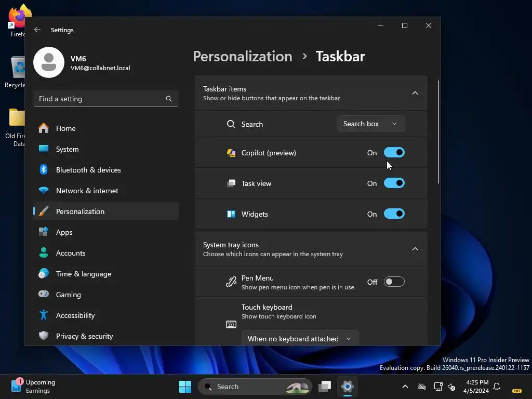Image resolution: width=532 pixels, height=399 pixels.
Task: Open Privacy & security settings
Action: [106, 336]
